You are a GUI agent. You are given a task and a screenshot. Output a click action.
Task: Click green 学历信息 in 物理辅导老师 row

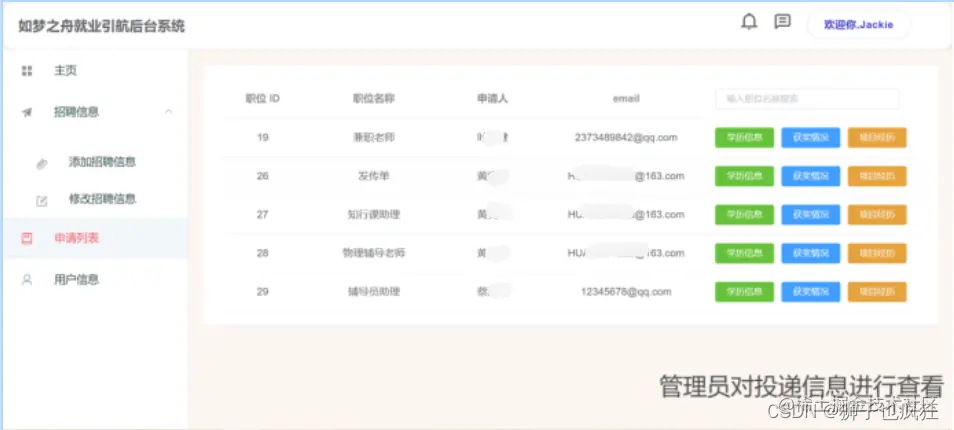(x=744, y=253)
